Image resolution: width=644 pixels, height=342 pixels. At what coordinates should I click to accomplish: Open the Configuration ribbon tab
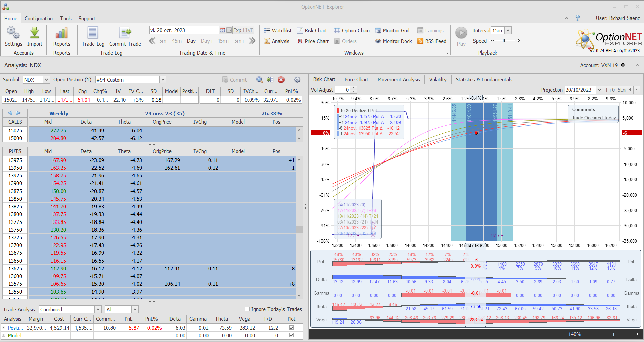(x=39, y=19)
